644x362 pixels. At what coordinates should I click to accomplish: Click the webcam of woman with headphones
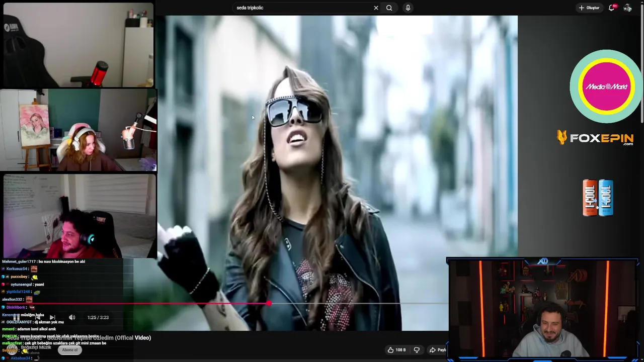78,130
